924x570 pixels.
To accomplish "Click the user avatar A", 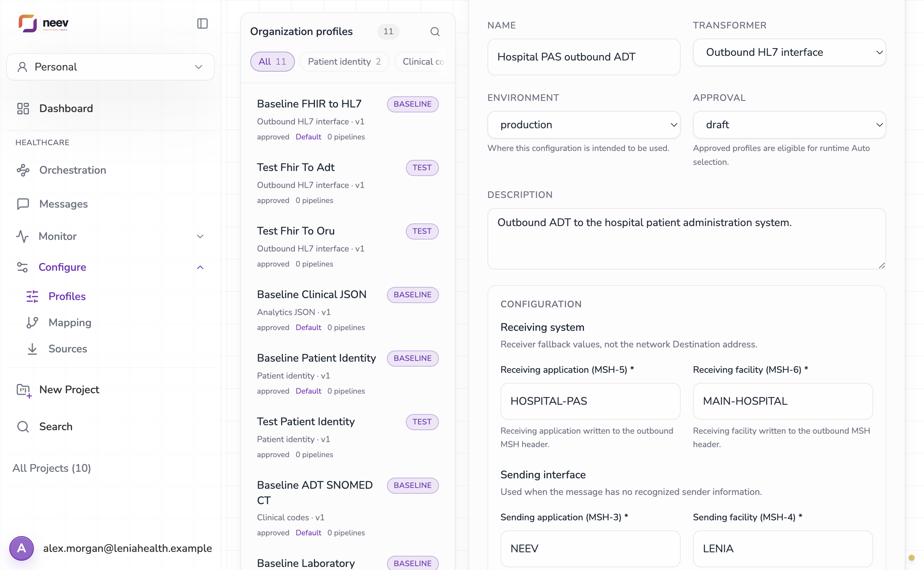I will pyautogui.click(x=22, y=548).
